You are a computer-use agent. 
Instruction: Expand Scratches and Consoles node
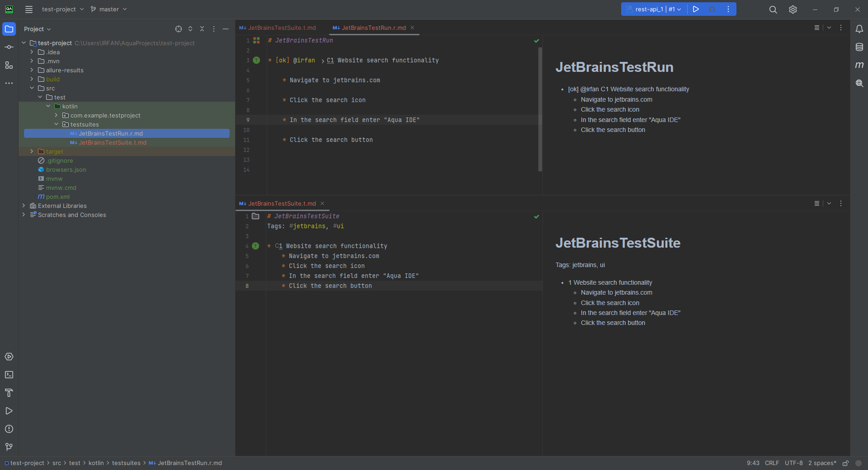24,215
